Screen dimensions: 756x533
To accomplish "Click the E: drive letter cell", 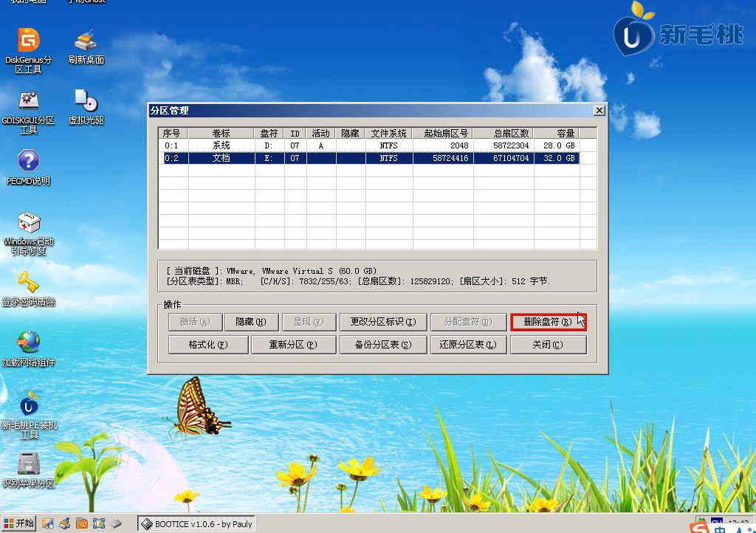I will [x=269, y=158].
